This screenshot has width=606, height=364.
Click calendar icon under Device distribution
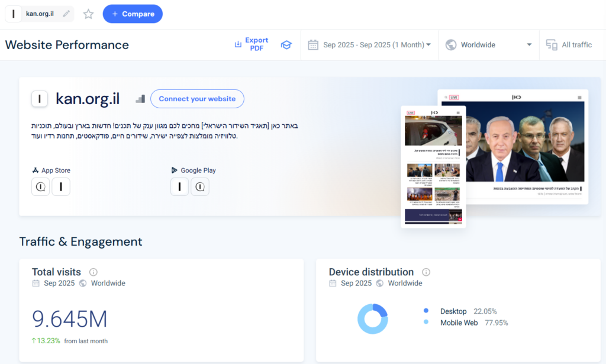(x=333, y=284)
